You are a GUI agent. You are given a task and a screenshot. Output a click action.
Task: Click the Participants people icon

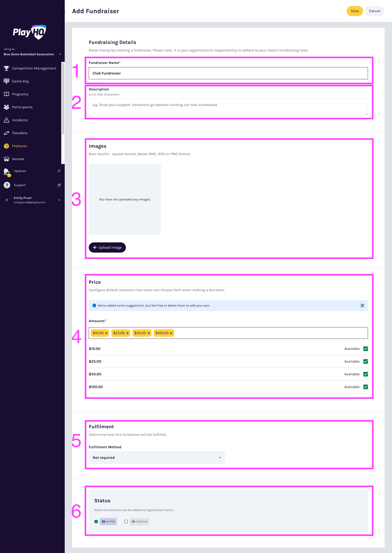(6, 107)
